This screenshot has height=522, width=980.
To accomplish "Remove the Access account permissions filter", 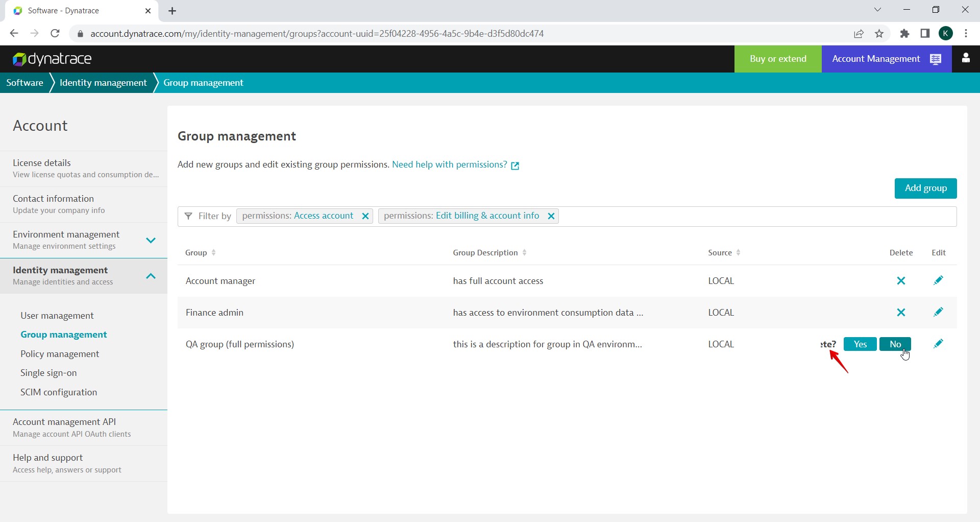I will 365,216.
